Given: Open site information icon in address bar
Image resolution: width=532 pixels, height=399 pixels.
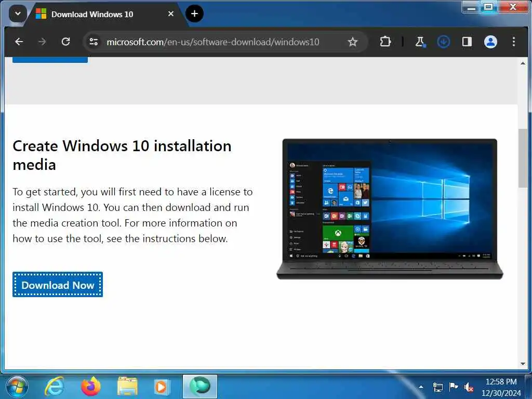Looking at the screenshot, I should 94,42.
